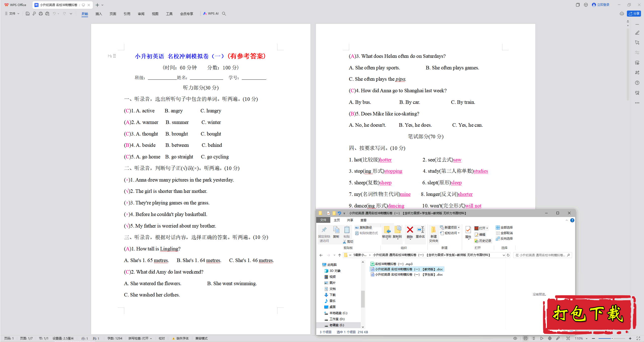Switch to the 引用 tab
The height and width of the screenshot is (342, 644).
tap(127, 14)
